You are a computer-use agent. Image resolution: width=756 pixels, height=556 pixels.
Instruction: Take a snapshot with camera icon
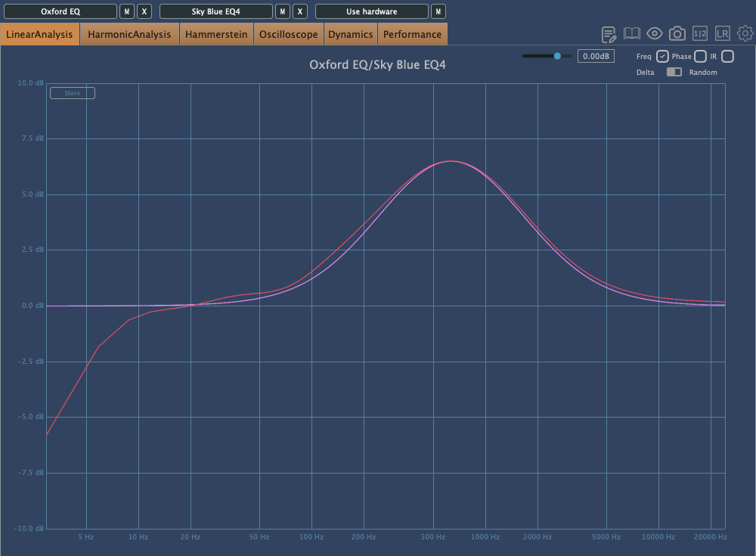pyautogui.click(x=677, y=33)
